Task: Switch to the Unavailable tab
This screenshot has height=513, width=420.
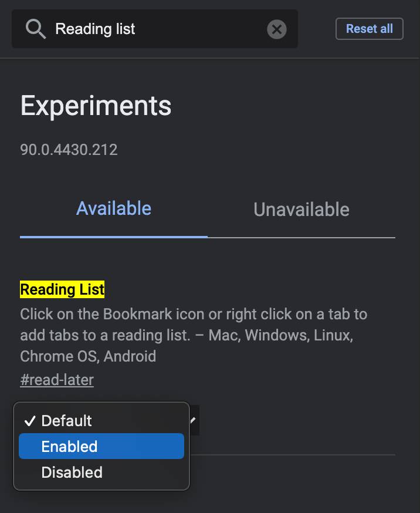Action: [301, 210]
